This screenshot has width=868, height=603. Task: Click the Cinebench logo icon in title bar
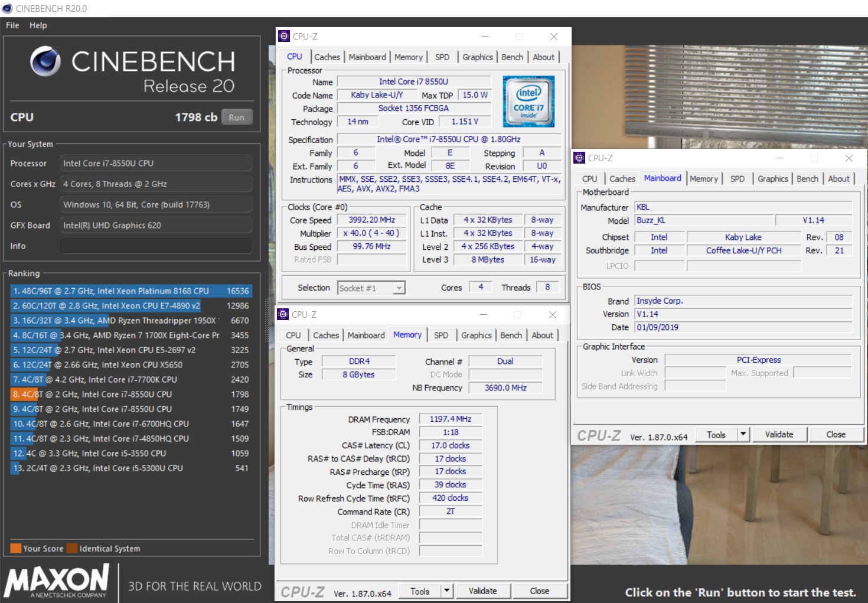[7, 8]
